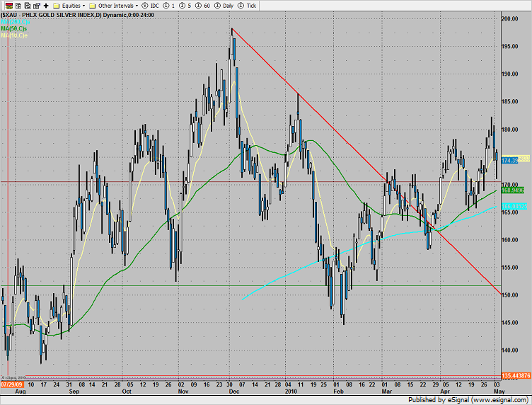Image resolution: width=532 pixels, height=405 pixels.
Task: Open the Equities folder dropdown
Action: 69,5
